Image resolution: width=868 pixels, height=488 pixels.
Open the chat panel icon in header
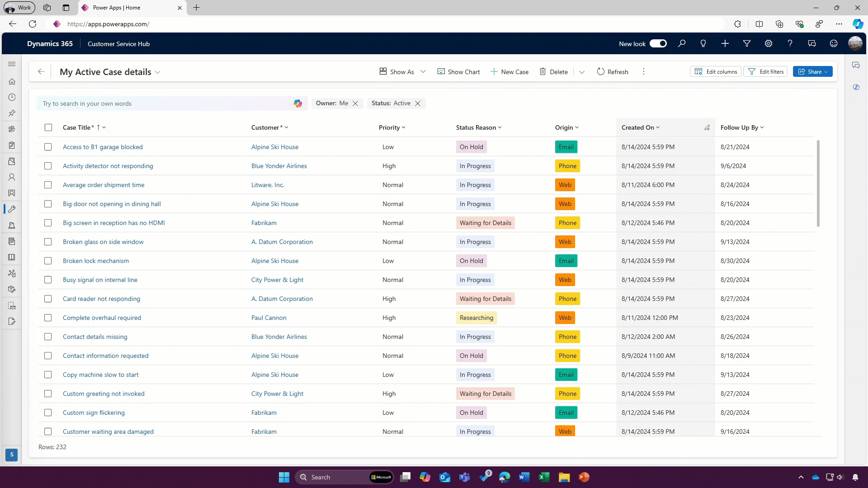coord(812,43)
